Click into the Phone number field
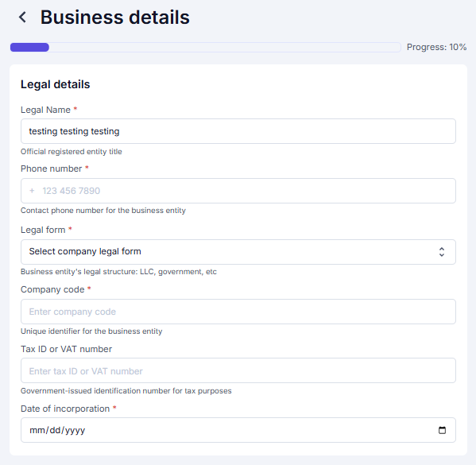Image resolution: width=476 pixels, height=465 pixels. [238, 191]
